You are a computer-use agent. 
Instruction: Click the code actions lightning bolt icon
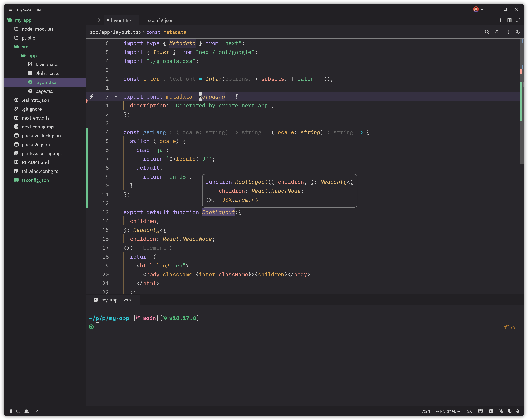click(x=91, y=96)
